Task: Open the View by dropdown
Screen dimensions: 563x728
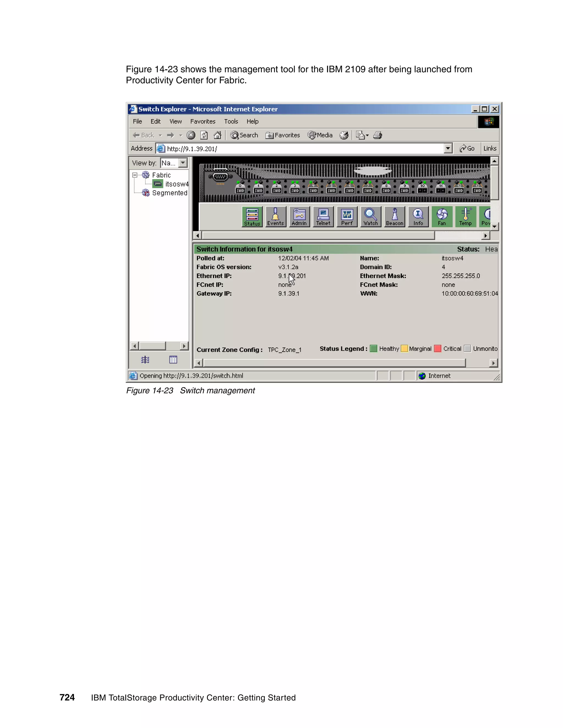Action: (183, 163)
